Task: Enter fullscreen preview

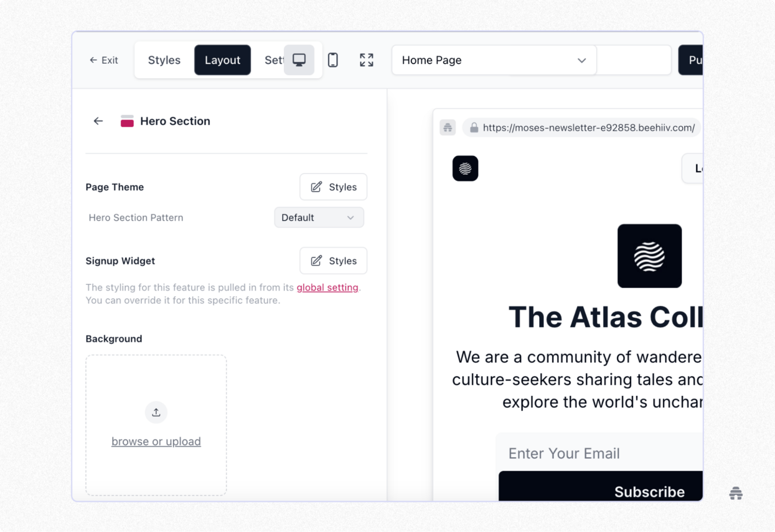Action: pyautogui.click(x=366, y=60)
